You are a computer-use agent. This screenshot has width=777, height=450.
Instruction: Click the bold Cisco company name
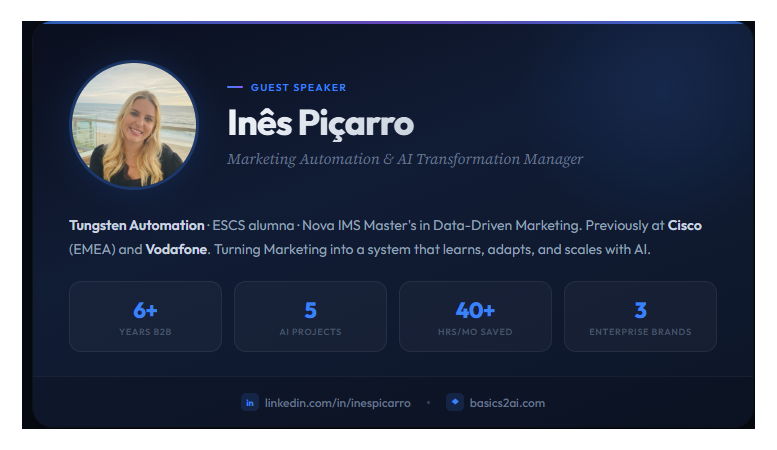tap(685, 225)
